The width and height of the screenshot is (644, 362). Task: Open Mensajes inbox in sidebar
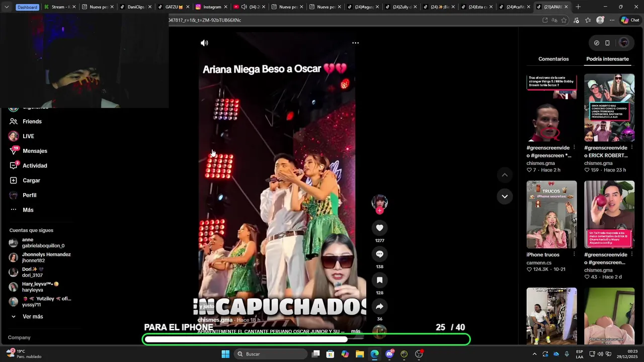click(35, 151)
